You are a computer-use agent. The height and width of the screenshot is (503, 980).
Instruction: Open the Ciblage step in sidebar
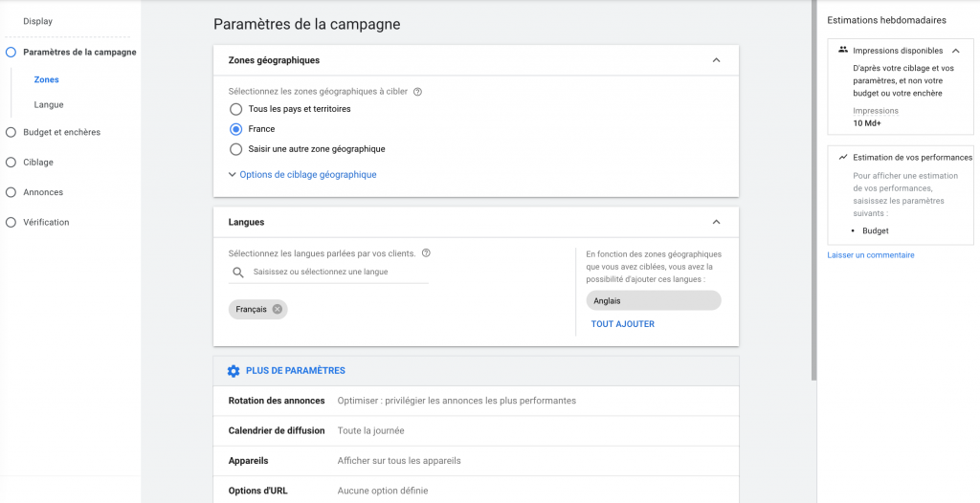tap(38, 163)
